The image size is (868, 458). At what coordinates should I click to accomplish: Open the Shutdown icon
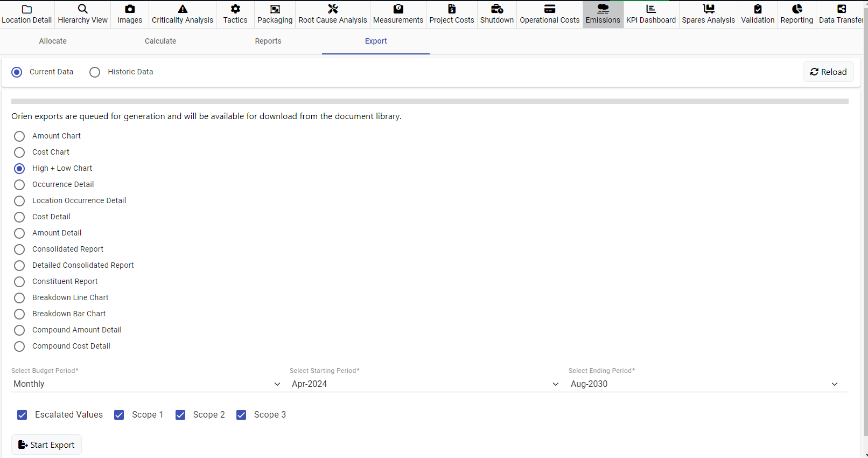click(x=497, y=9)
